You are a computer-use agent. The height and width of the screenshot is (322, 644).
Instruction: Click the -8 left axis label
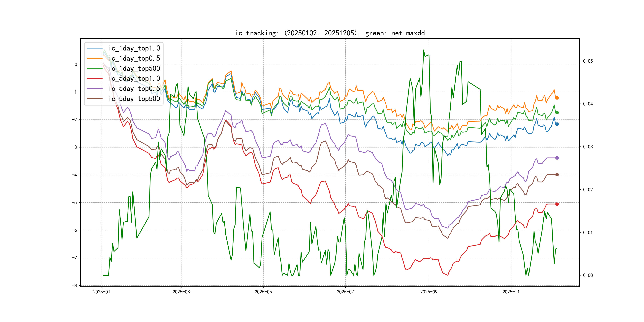(74, 285)
